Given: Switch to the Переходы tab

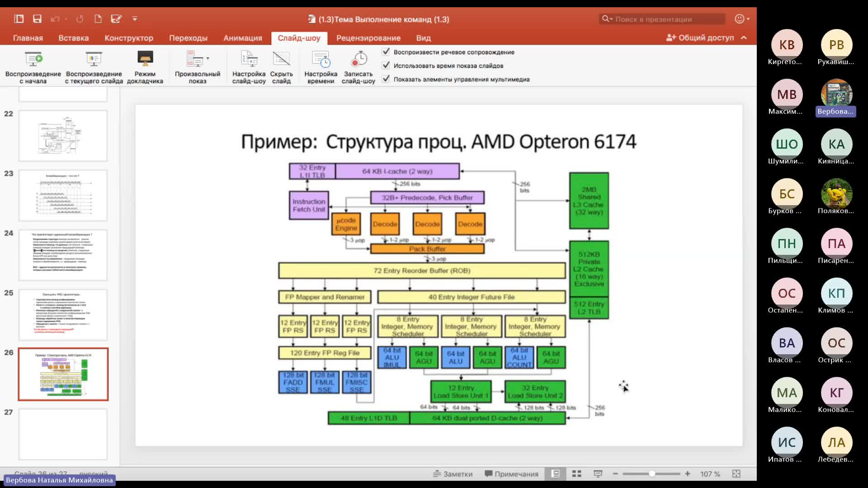Looking at the screenshot, I should tap(188, 38).
